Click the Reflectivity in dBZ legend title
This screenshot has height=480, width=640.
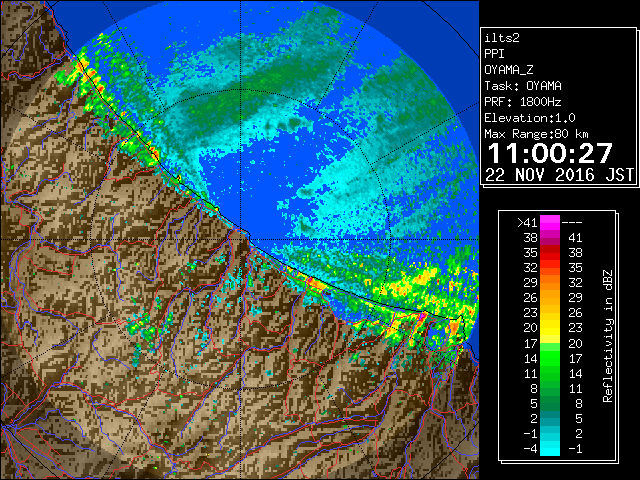[608, 336]
